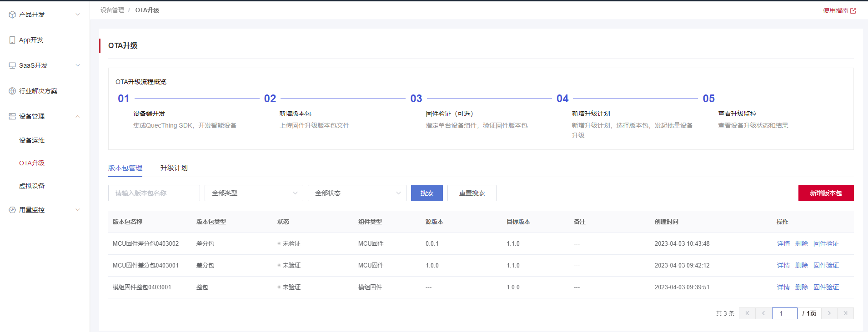Click the SaaS开发 monitor icon
The height and width of the screenshot is (332, 868).
click(12, 65)
